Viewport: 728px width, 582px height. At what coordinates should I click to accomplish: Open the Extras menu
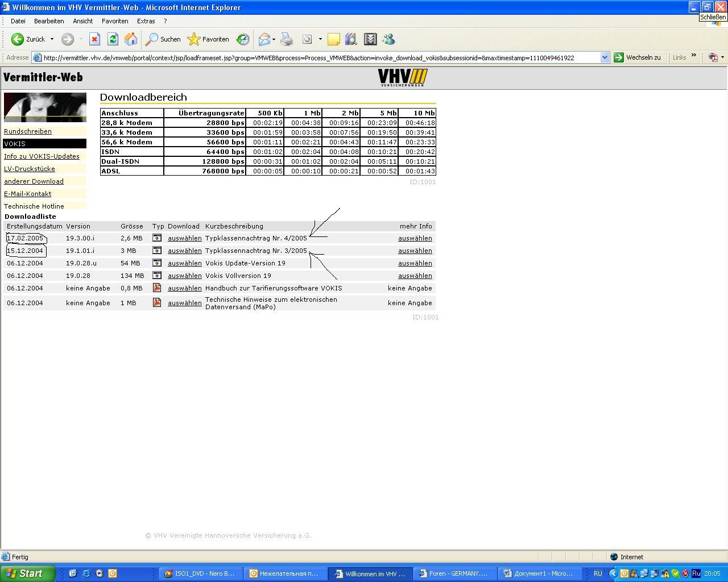point(146,21)
